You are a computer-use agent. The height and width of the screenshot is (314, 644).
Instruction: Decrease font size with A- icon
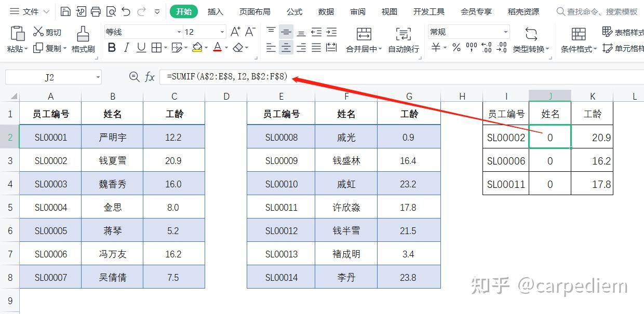pos(250,32)
